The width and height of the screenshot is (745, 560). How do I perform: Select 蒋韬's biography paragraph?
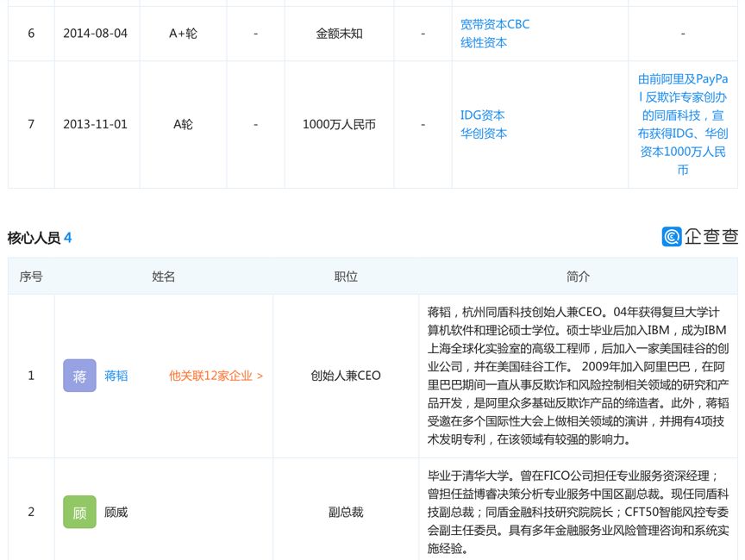(x=578, y=376)
